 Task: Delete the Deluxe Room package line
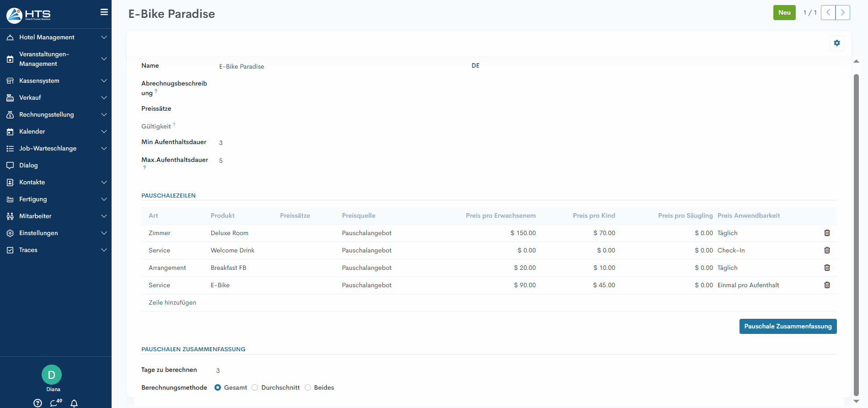(827, 233)
